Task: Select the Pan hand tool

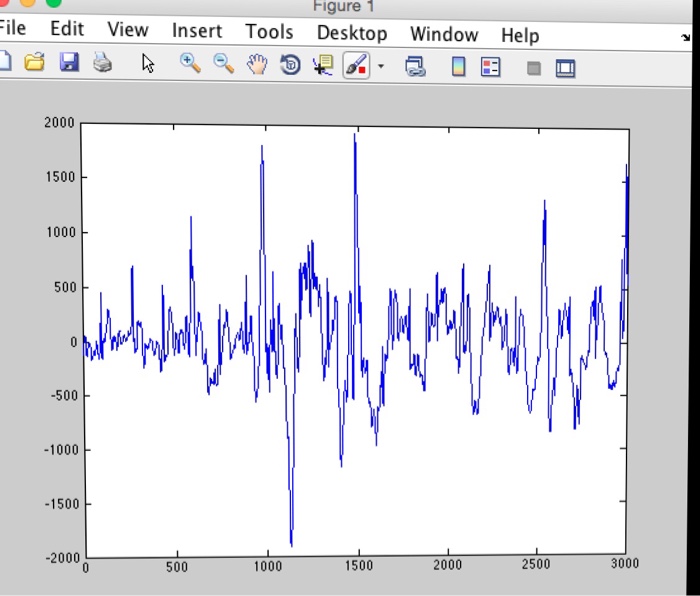Action: coord(257,64)
